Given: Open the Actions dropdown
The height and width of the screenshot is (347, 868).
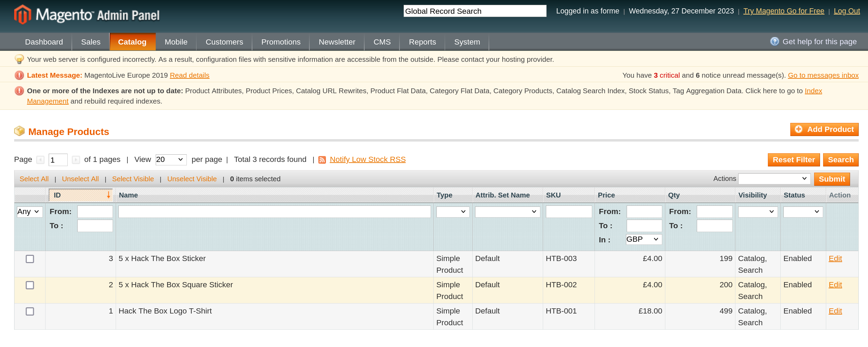Looking at the screenshot, I should point(774,179).
